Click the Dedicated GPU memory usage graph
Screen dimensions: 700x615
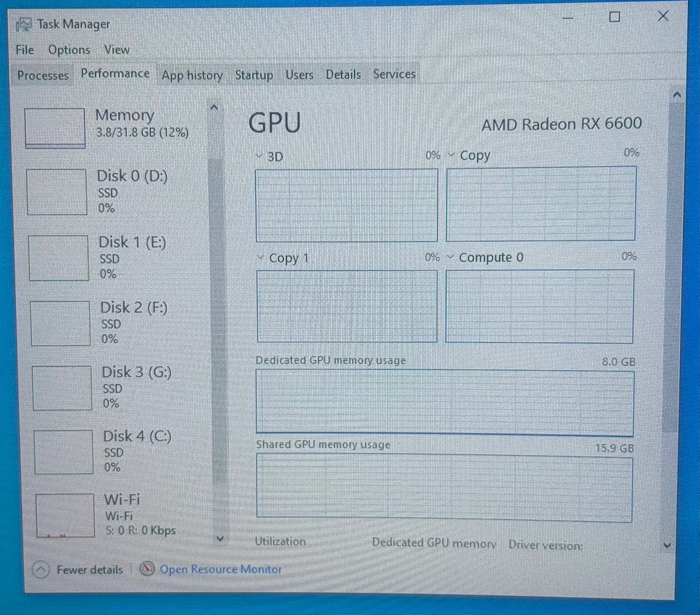pyautogui.click(x=445, y=403)
